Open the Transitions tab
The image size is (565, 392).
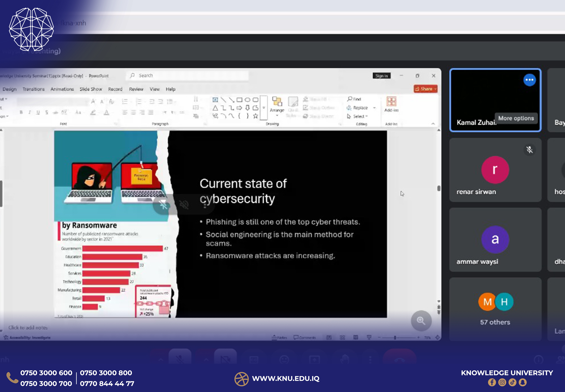(x=34, y=89)
